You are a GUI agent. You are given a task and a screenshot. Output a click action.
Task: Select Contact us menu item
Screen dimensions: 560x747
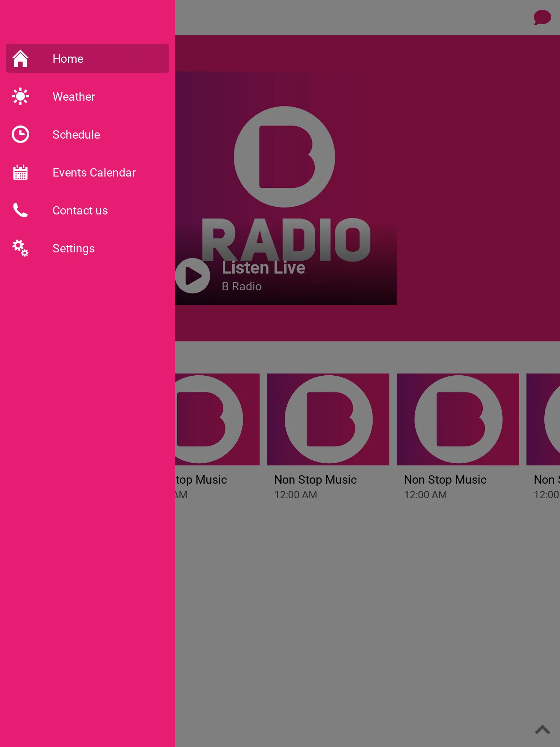click(87, 210)
